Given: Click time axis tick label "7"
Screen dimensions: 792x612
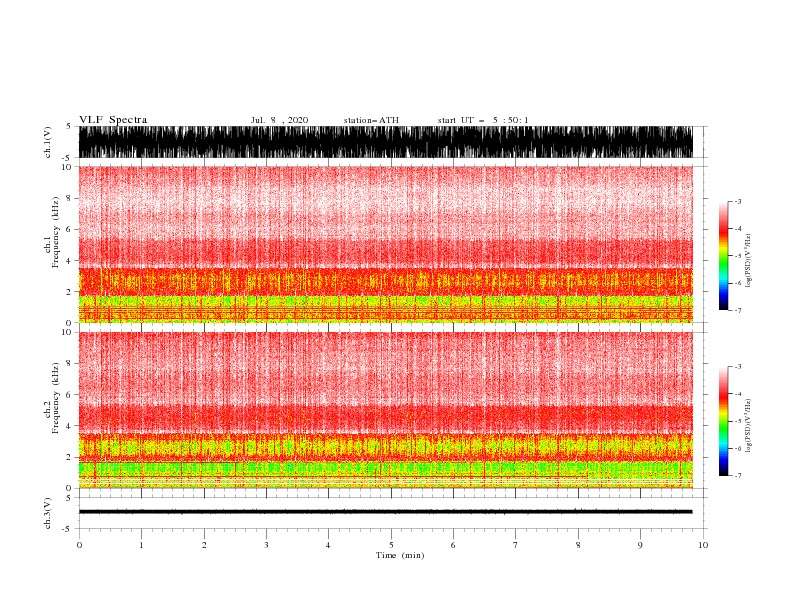Looking at the screenshot, I should [x=515, y=545].
